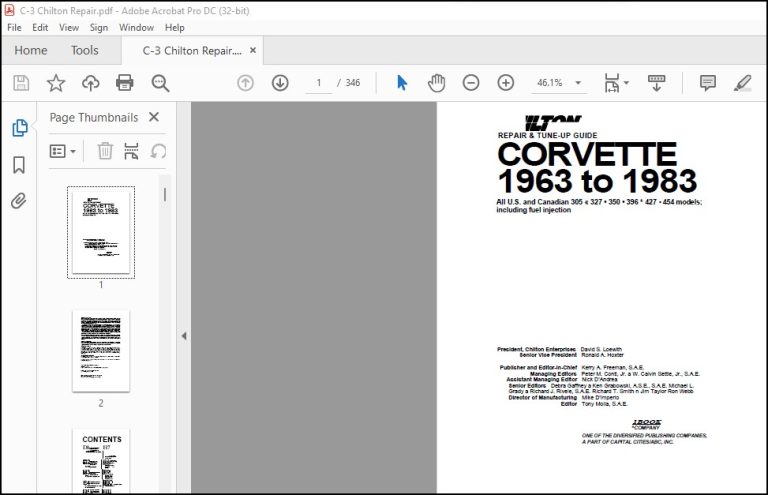Click the 'including fuel injection' line

(x=534, y=210)
